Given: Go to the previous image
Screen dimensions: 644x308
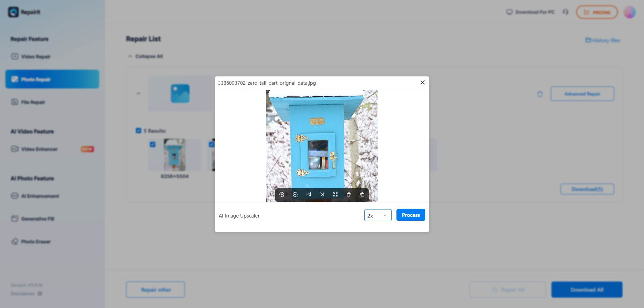Looking at the screenshot, I should point(309,195).
